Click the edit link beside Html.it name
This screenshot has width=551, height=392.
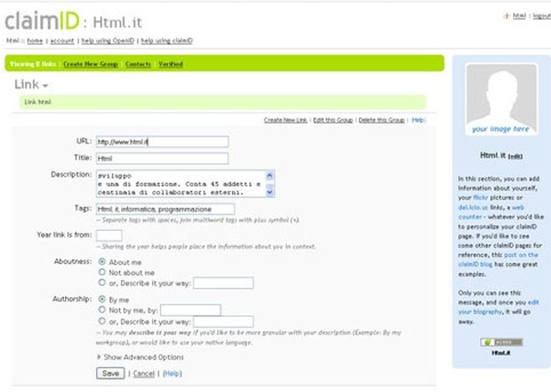pyautogui.click(x=515, y=157)
